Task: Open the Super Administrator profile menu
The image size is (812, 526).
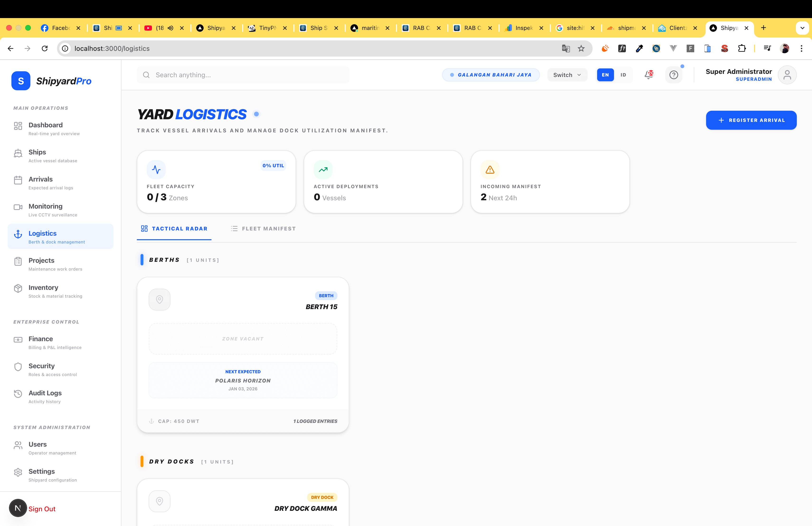Action: click(788, 75)
